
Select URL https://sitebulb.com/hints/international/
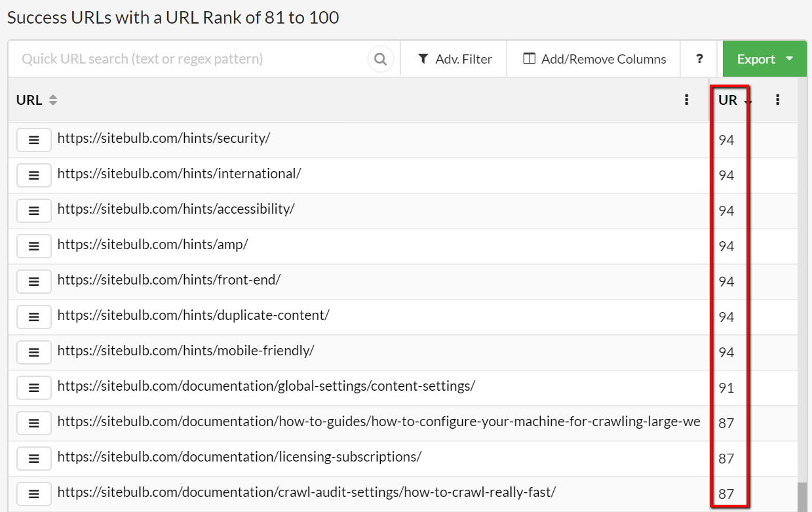coord(179,174)
